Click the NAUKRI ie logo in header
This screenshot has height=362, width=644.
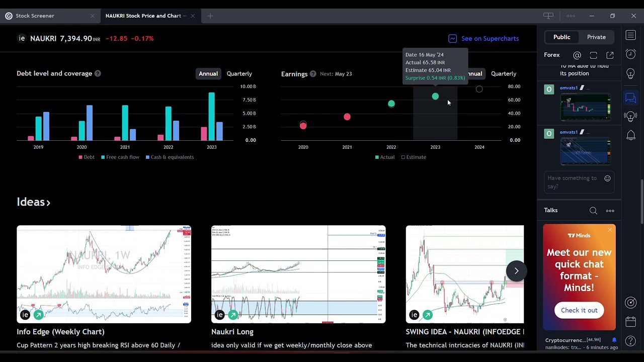pyautogui.click(x=22, y=38)
